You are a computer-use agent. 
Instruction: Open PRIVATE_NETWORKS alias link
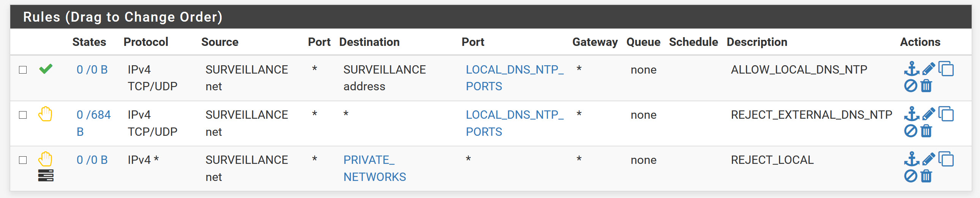[x=375, y=168]
